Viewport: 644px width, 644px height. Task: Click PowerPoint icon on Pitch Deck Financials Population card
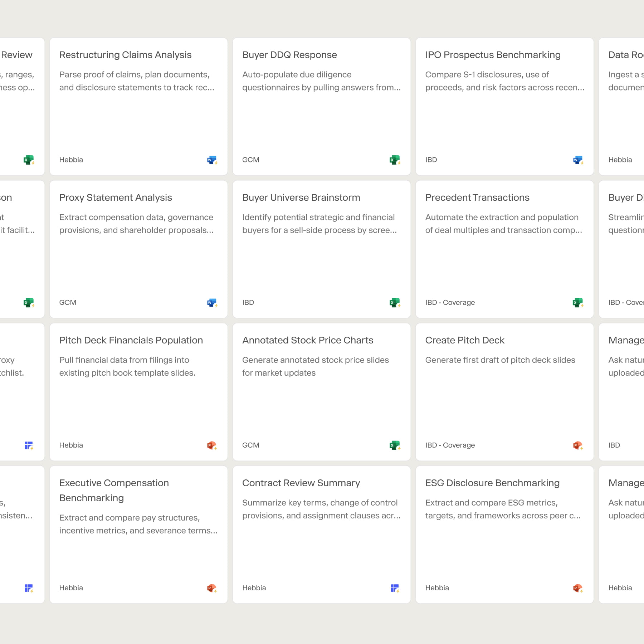212,445
